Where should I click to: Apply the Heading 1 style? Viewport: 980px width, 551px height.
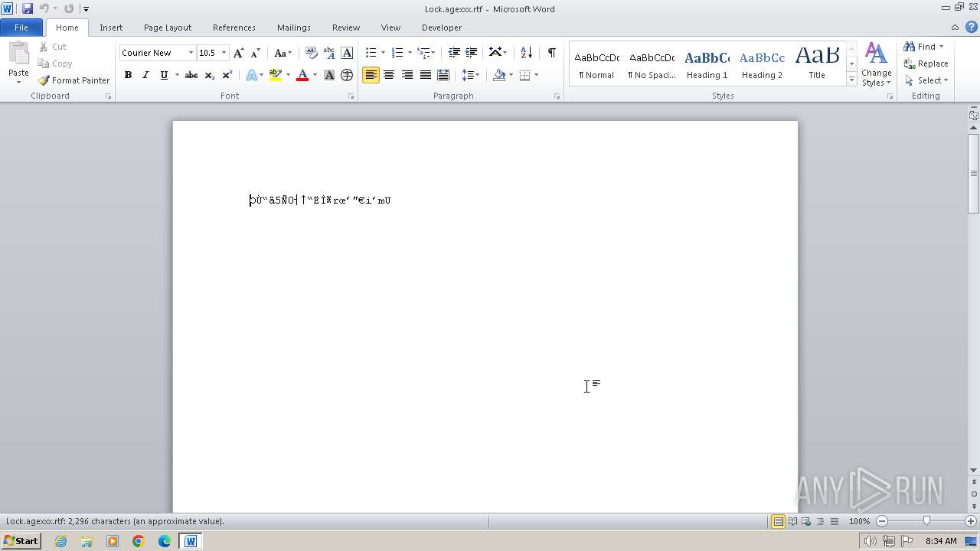click(707, 64)
